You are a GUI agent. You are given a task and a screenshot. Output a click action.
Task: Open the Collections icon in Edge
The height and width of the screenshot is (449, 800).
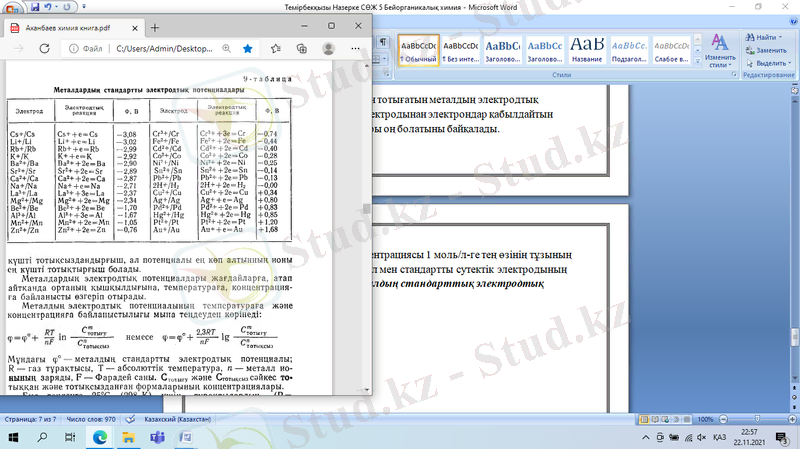click(x=302, y=47)
